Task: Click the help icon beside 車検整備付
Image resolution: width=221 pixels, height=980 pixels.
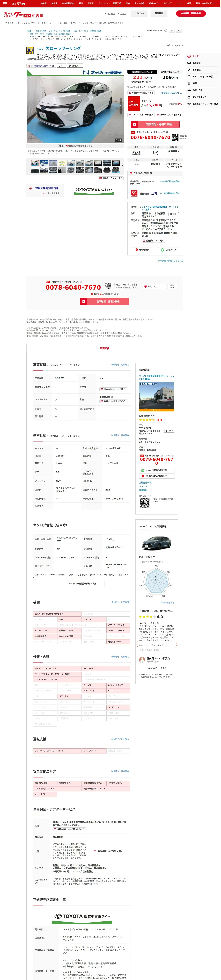Action: (x=112, y=397)
